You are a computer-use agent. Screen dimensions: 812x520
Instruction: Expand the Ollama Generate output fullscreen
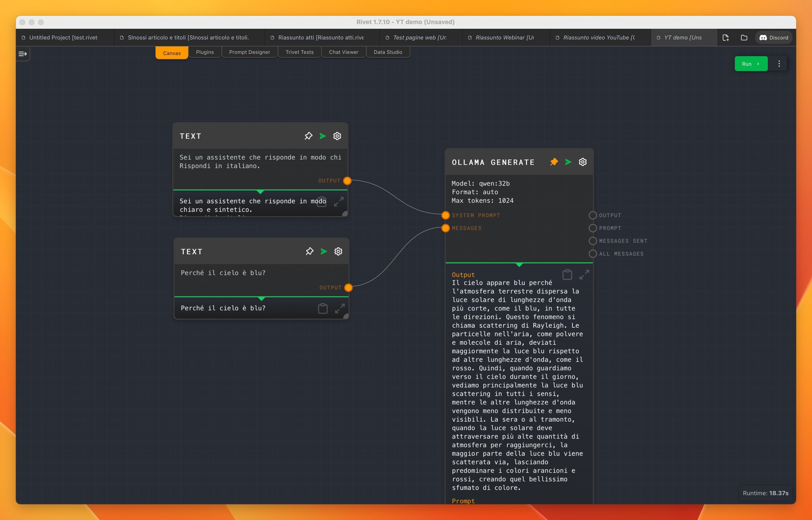click(x=584, y=274)
